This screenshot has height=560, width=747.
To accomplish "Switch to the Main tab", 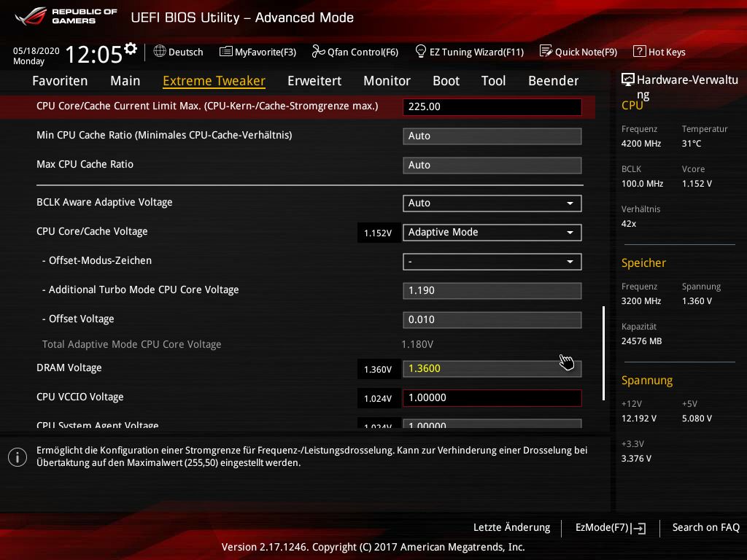I will pos(125,81).
